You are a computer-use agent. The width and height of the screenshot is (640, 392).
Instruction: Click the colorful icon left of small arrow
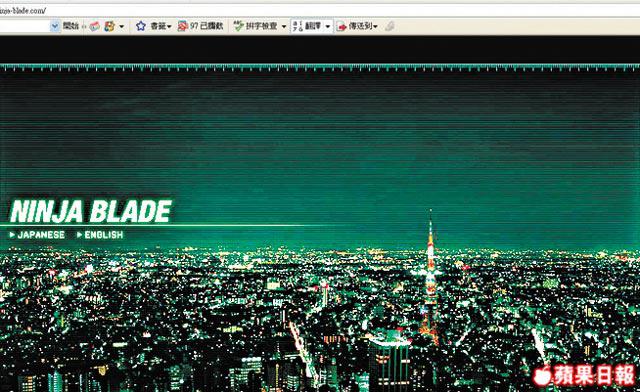pos(109,26)
